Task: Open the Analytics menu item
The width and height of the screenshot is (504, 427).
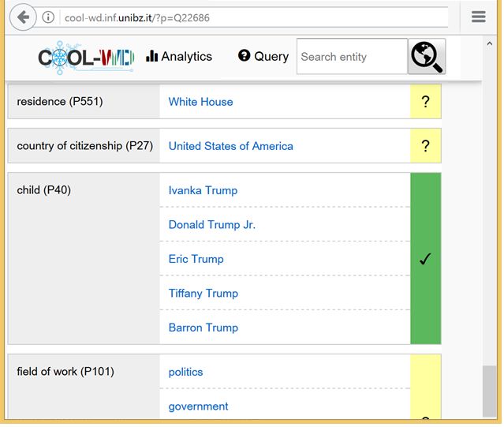Action: tap(179, 56)
